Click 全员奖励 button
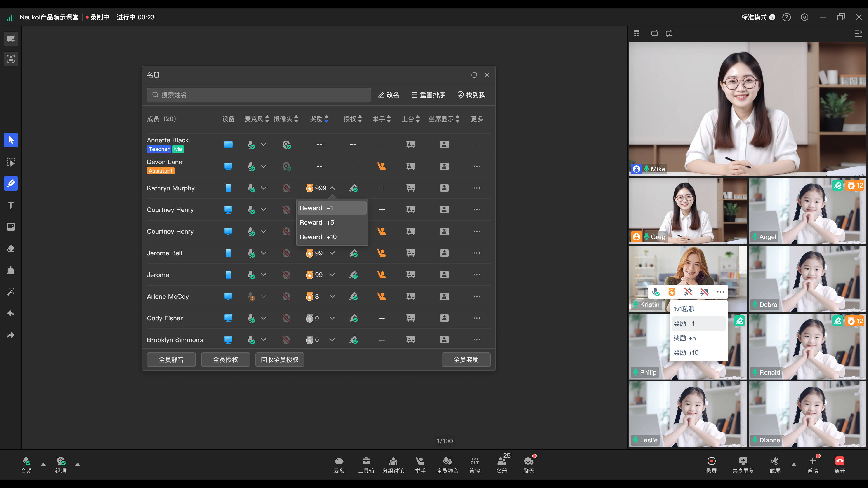 (466, 360)
